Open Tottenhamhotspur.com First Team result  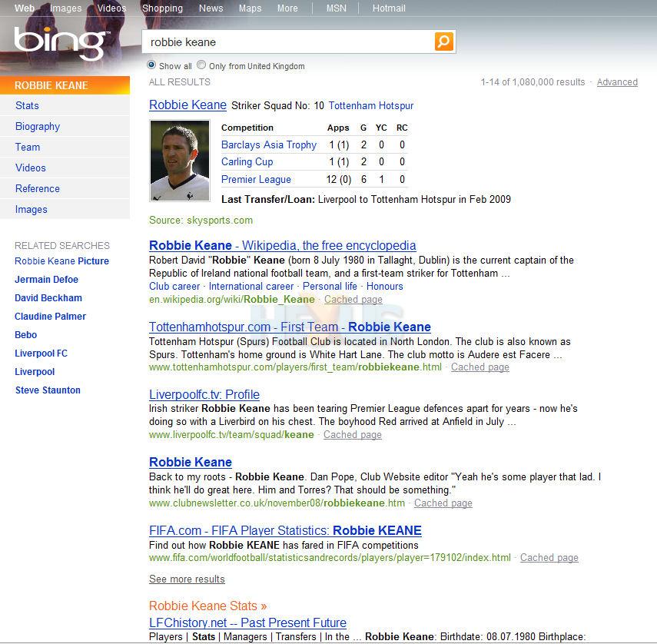click(290, 327)
